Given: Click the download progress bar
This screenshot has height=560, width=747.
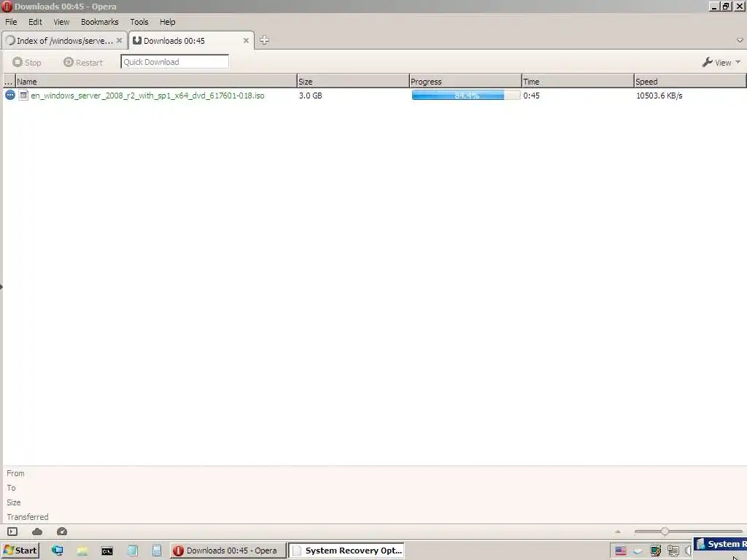Looking at the screenshot, I should pos(465,96).
